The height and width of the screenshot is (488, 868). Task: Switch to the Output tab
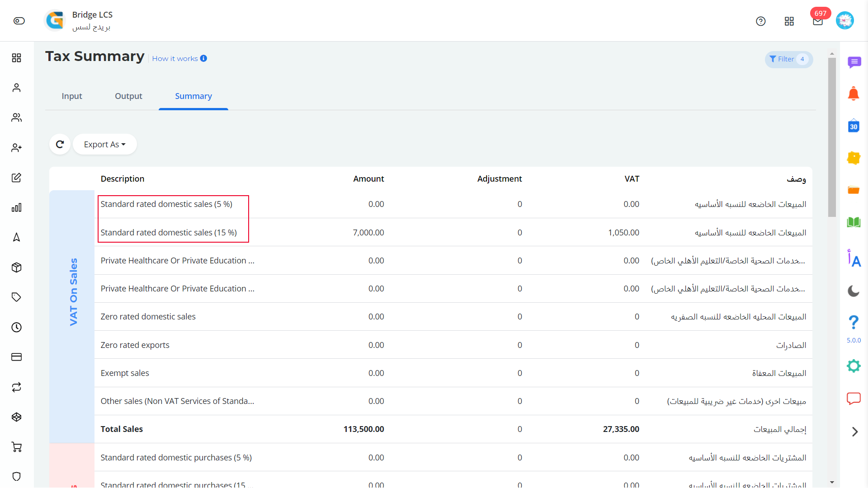(x=128, y=96)
